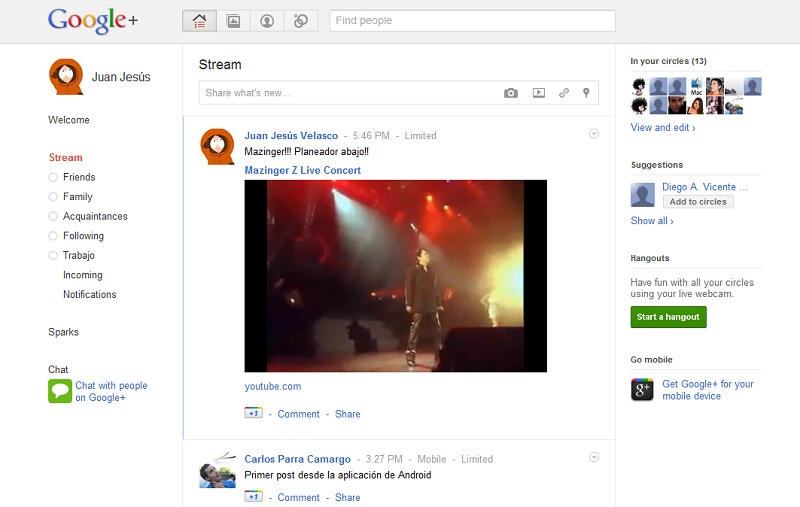Go to Welcome in left sidebar
Image resolution: width=800 pixels, height=507 pixels.
point(69,120)
